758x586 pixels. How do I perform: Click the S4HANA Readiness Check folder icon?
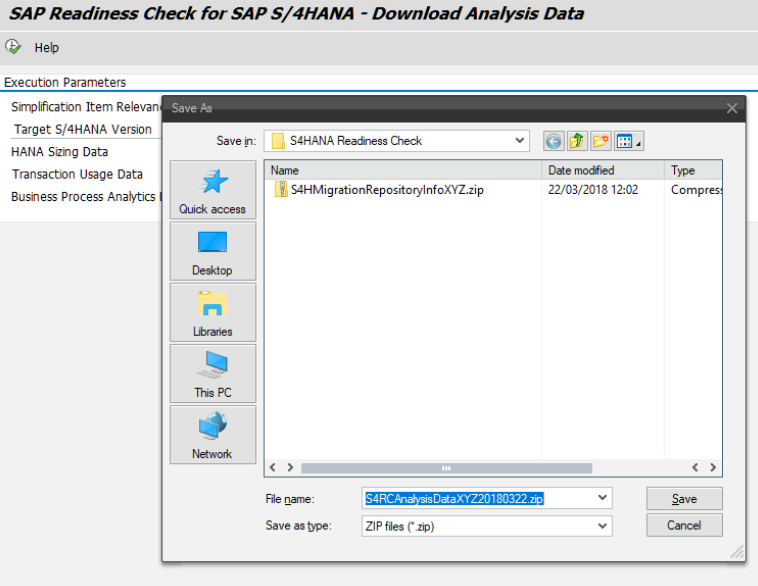point(278,141)
